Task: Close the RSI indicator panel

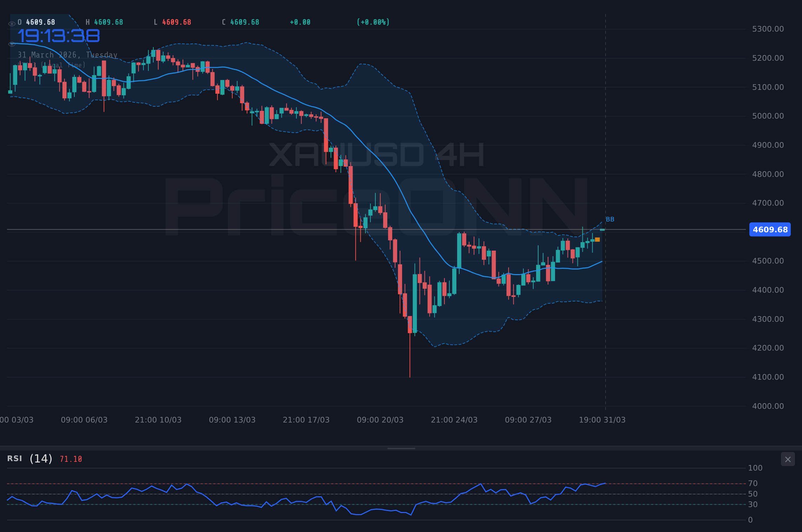Action: click(x=788, y=459)
